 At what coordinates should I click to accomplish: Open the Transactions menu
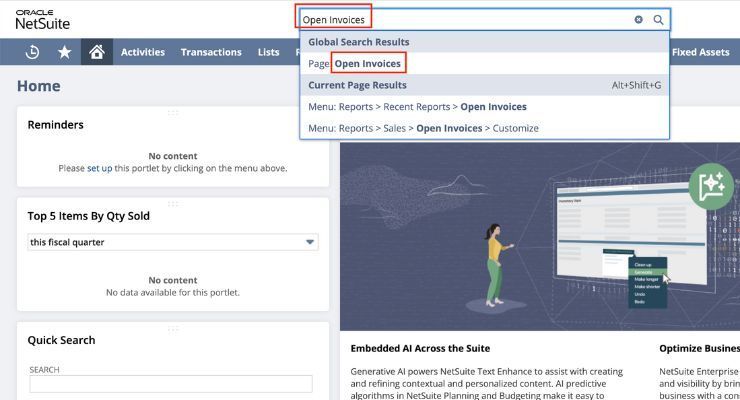pyautogui.click(x=211, y=52)
